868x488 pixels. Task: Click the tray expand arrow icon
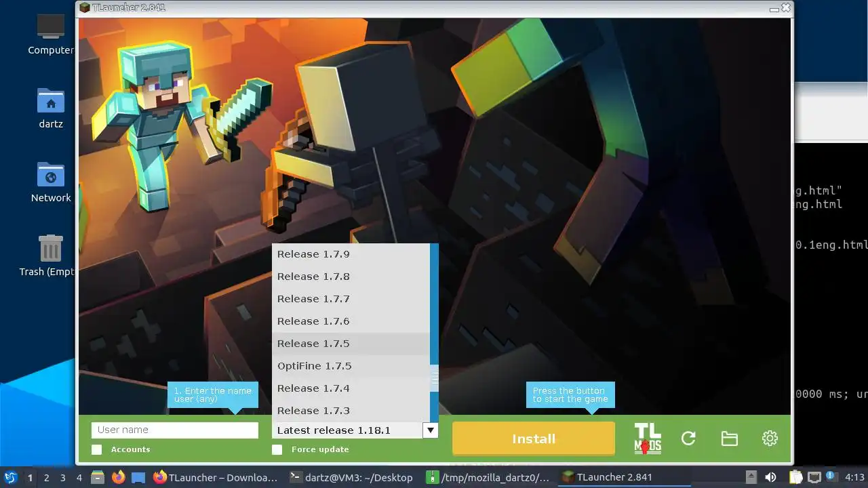click(x=751, y=477)
